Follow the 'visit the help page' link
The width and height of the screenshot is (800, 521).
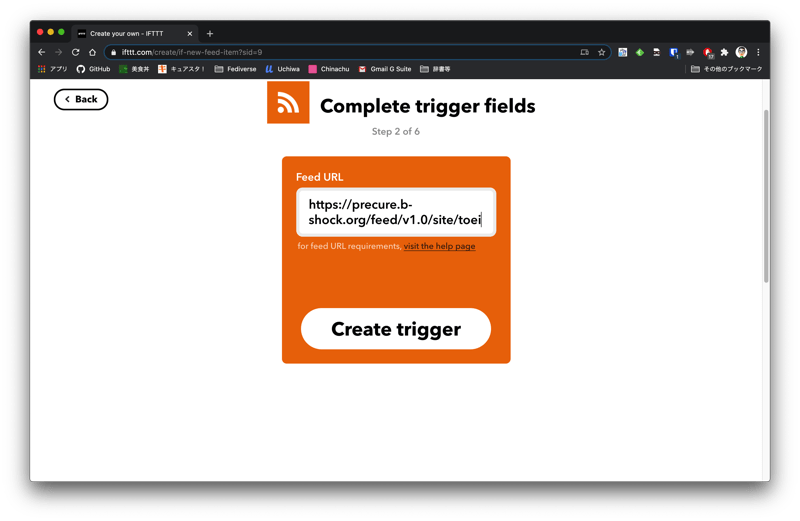(x=439, y=246)
